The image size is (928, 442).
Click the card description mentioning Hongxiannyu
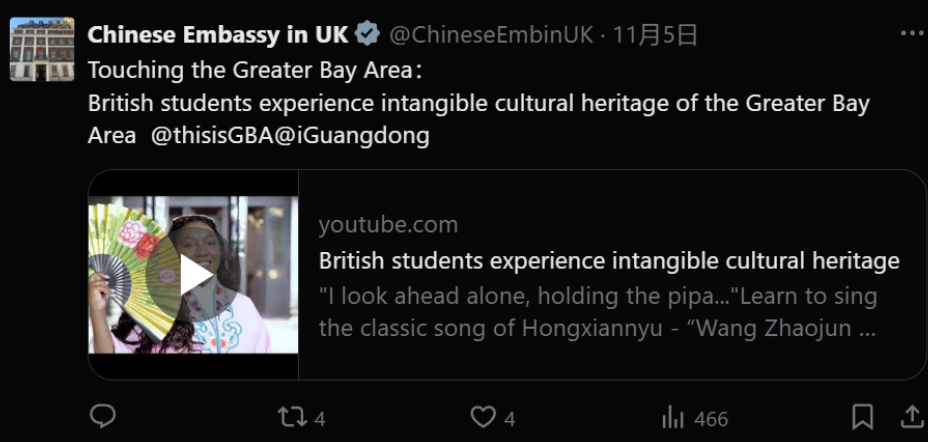(598, 312)
